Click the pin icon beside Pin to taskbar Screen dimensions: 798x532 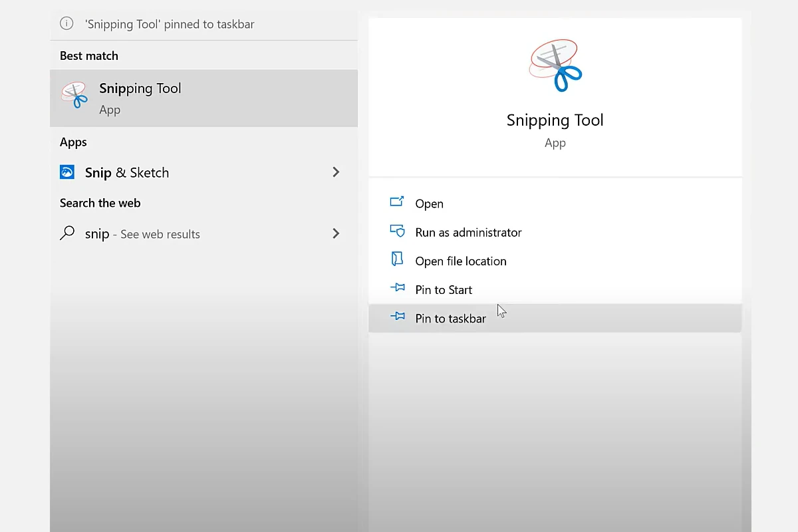(397, 317)
